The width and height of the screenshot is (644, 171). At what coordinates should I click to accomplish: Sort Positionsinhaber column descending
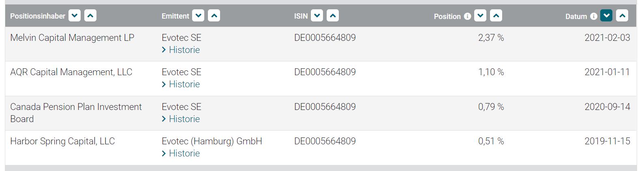click(75, 16)
